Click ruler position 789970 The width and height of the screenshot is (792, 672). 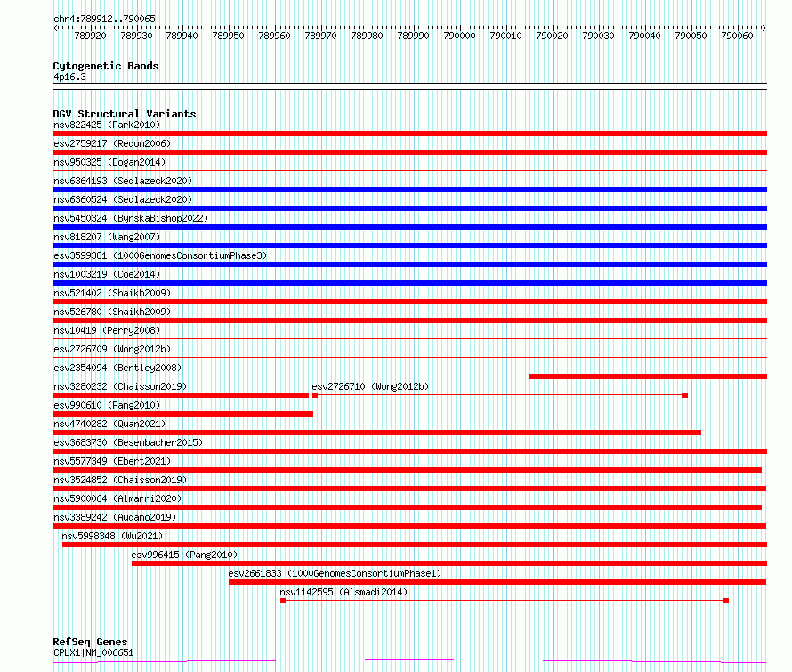[x=320, y=36]
